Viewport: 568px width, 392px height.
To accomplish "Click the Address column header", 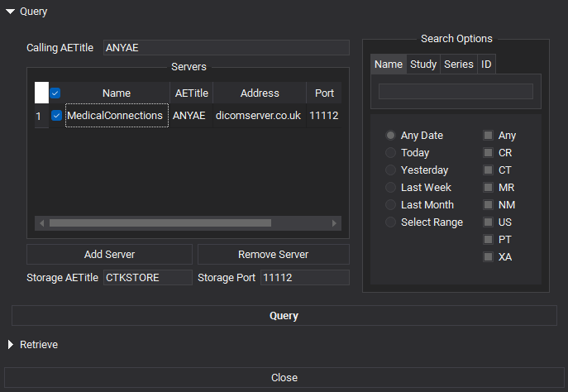I will click(260, 93).
